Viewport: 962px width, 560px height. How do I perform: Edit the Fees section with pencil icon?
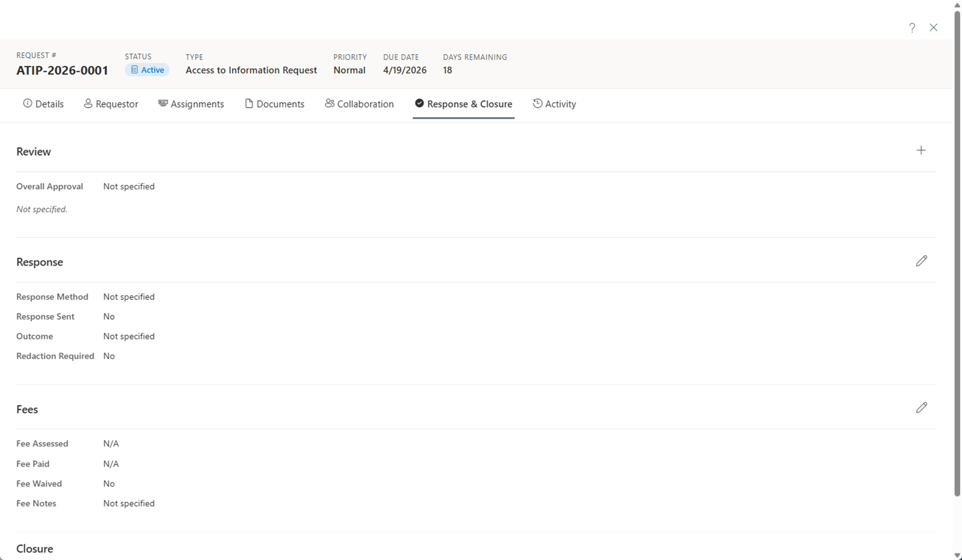[921, 408]
